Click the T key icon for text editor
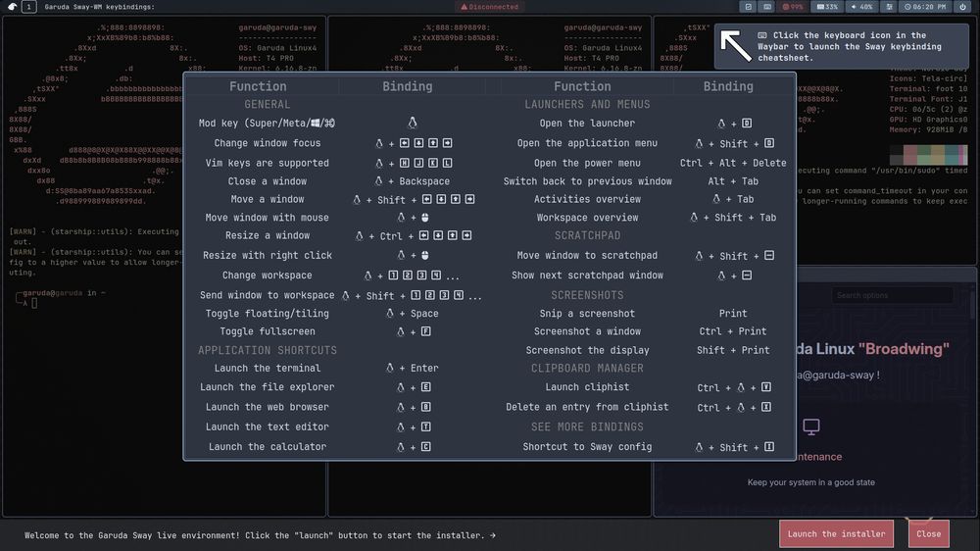This screenshot has width=980, height=551. tap(425, 427)
